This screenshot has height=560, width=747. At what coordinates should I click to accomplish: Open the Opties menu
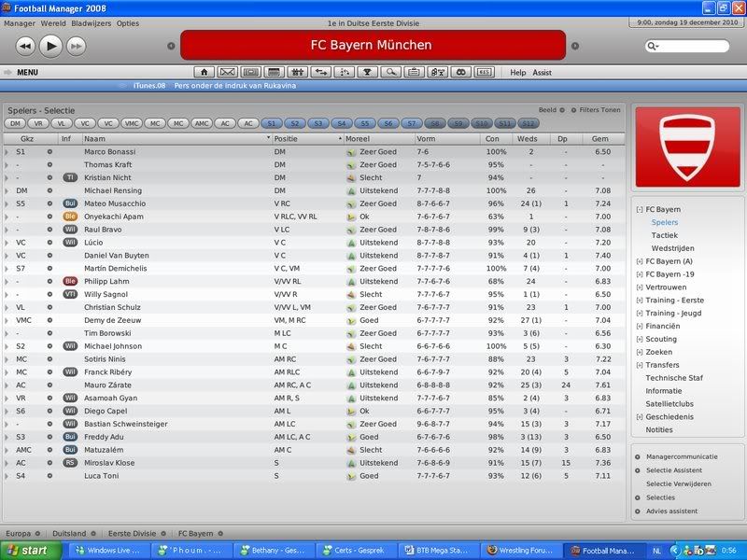[x=128, y=23]
